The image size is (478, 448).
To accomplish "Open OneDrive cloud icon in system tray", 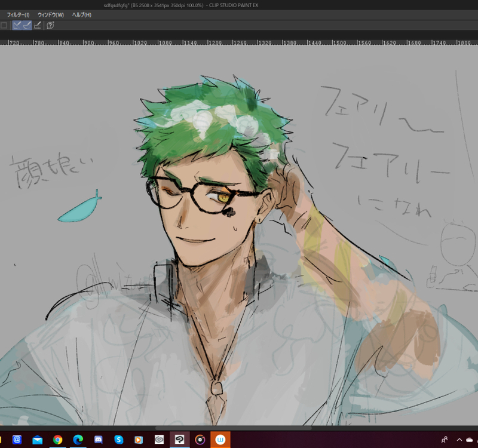I will click(470, 440).
